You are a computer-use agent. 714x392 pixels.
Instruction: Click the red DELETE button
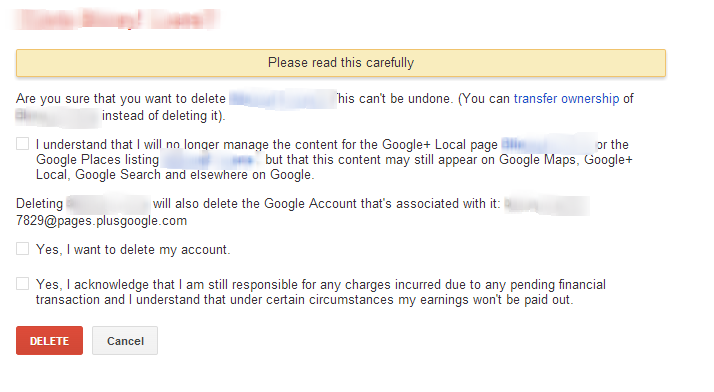(x=49, y=341)
